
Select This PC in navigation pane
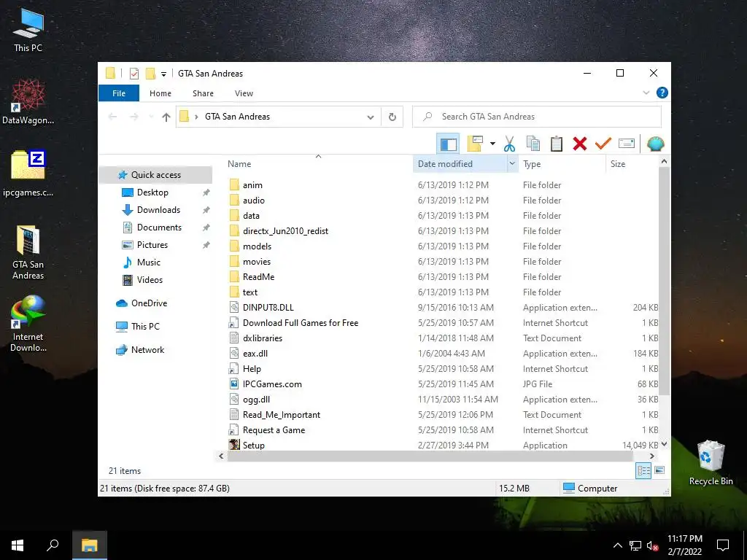[x=145, y=327]
